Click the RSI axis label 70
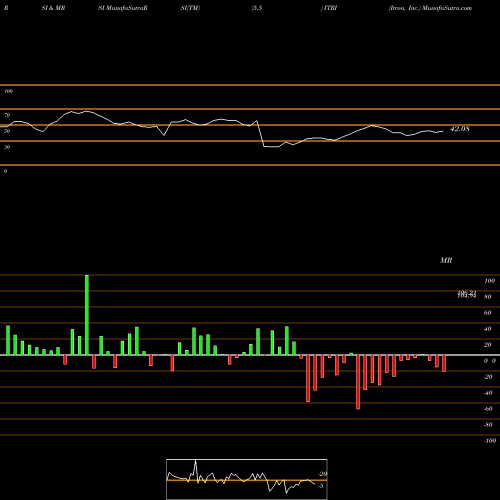The height and width of the screenshot is (500, 500). [x=7, y=115]
